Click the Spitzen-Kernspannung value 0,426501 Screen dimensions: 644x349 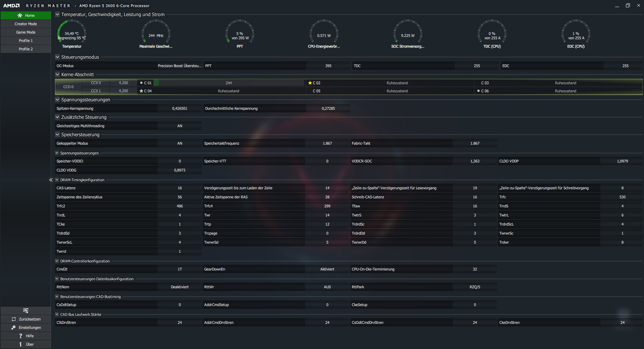pos(180,108)
